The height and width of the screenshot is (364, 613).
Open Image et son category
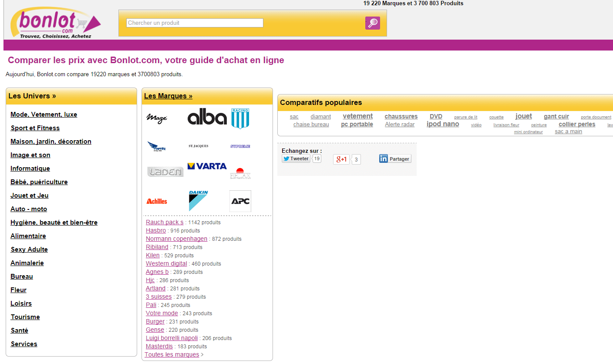[30, 155]
